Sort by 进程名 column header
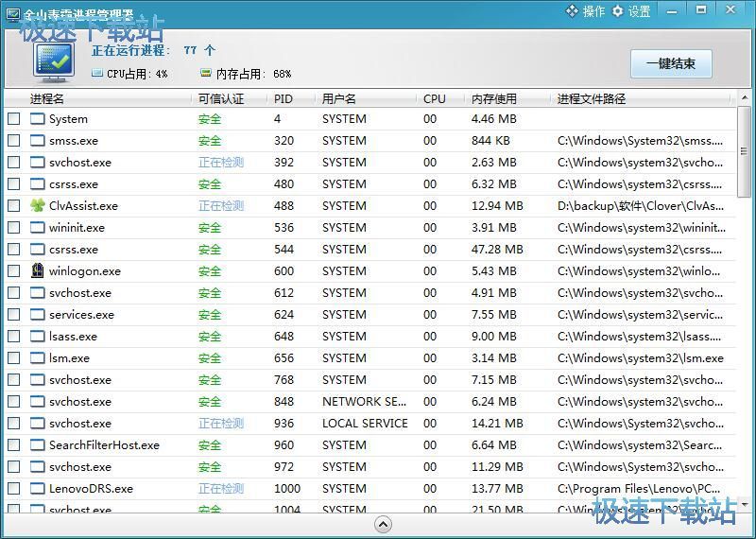Image resolution: width=756 pixels, height=539 pixels. (46, 99)
